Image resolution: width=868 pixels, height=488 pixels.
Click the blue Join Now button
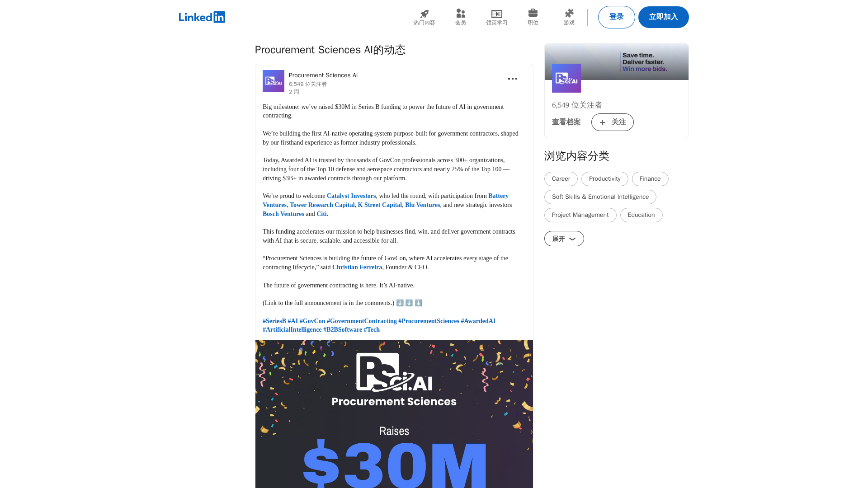pyautogui.click(x=663, y=17)
